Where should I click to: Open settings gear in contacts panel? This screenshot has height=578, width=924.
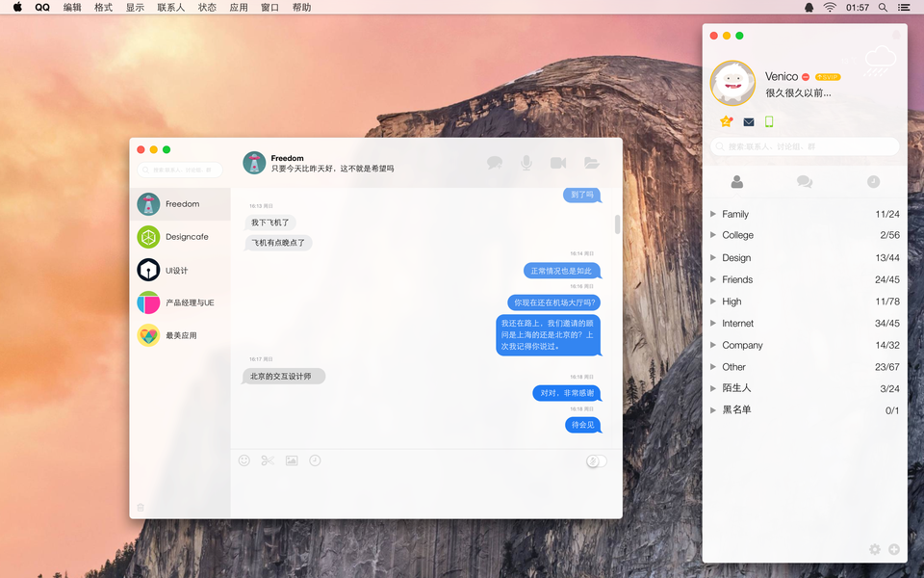(x=875, y=550)
